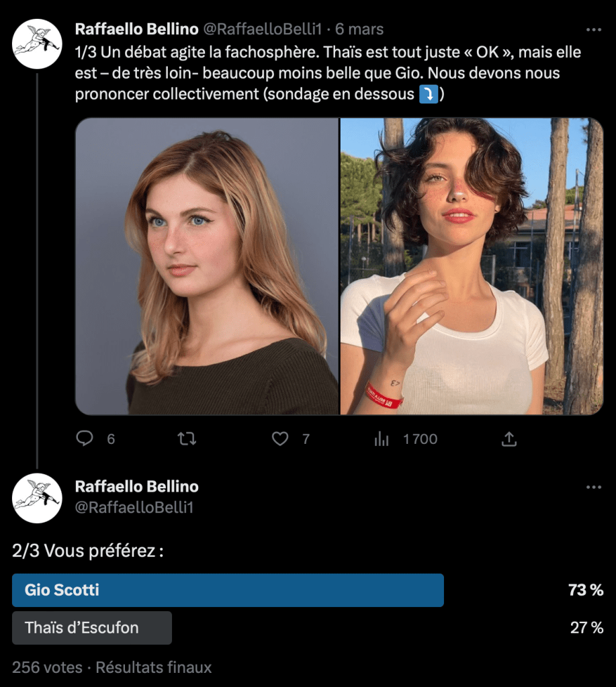Select the Gio Scotti poll result bar
616x687 pixels.
[228, 590]
